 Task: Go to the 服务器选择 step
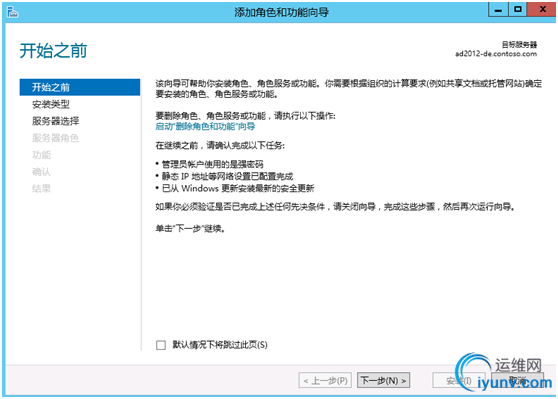tap(56, 121)
